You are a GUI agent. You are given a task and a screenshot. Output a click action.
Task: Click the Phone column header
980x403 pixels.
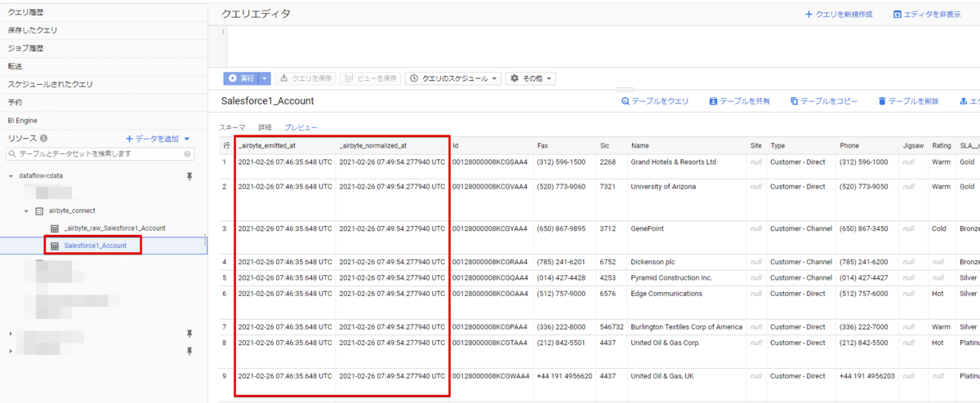click(849, 145)
